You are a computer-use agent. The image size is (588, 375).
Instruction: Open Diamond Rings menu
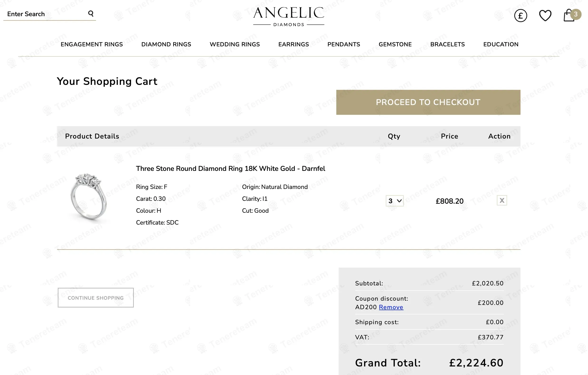166,44
